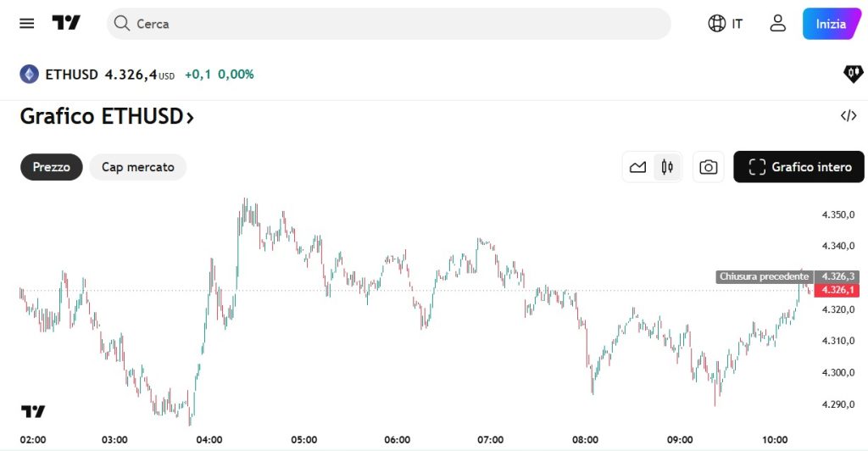
Task: Click the Chiusura precedente price label
Action: (x=764, y=276)
